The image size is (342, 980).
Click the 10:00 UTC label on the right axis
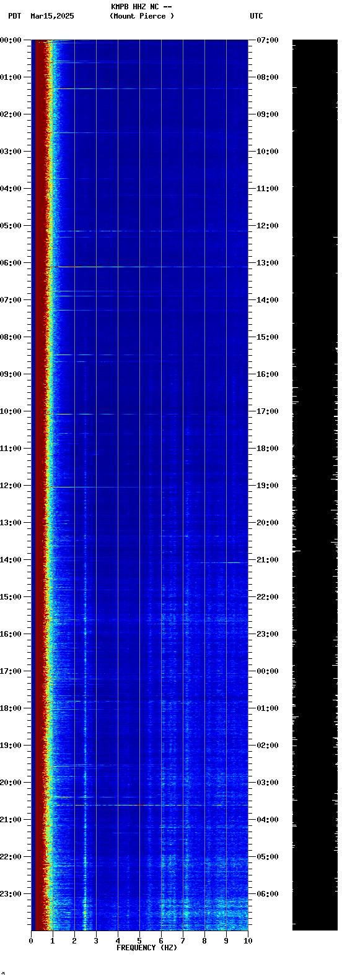(x=268, y=152)
